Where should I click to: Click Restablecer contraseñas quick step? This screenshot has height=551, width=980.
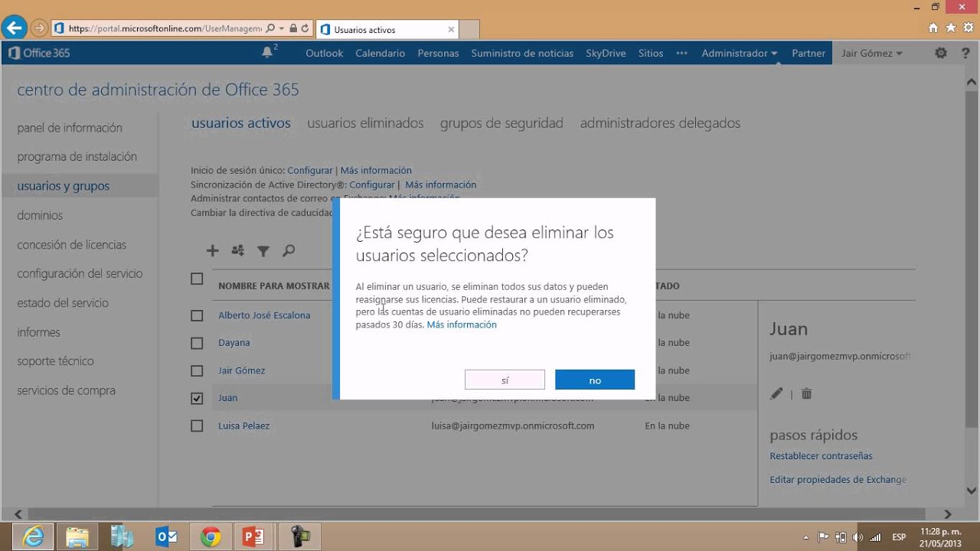821,456
